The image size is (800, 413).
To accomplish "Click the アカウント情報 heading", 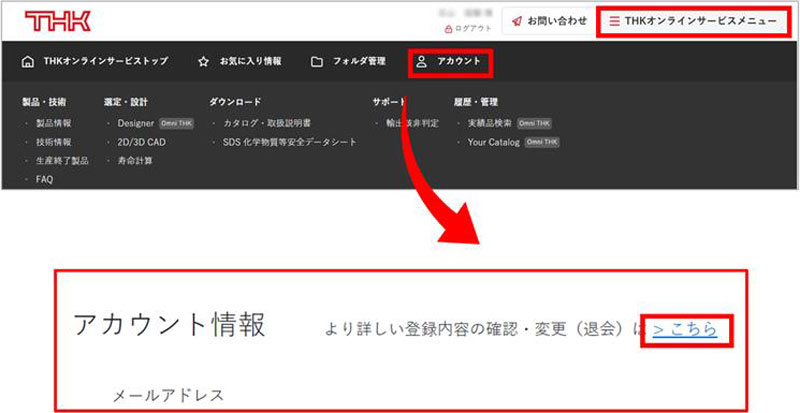I will tap(169, 325).
